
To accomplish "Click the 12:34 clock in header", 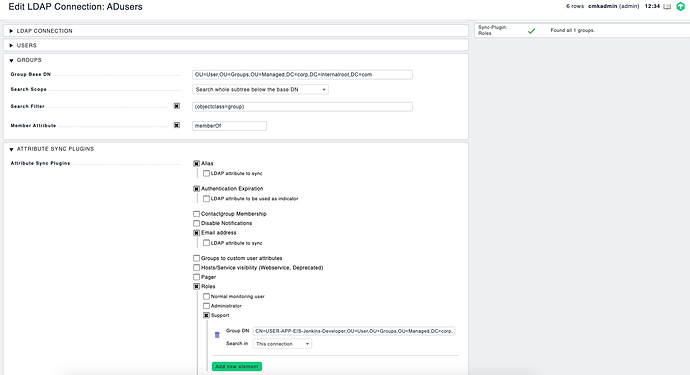I will [x=652, y=7].
